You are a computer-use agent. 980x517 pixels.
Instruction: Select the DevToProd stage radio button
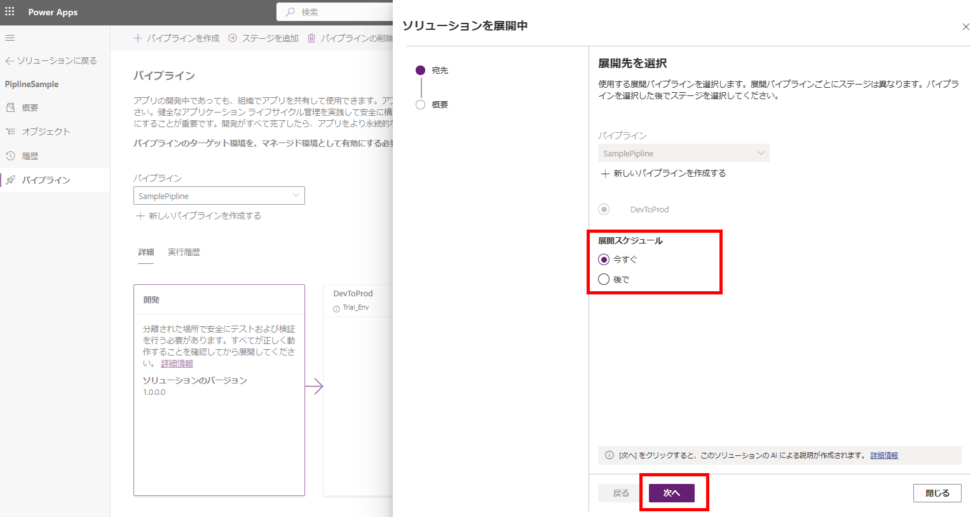(604, 209)
